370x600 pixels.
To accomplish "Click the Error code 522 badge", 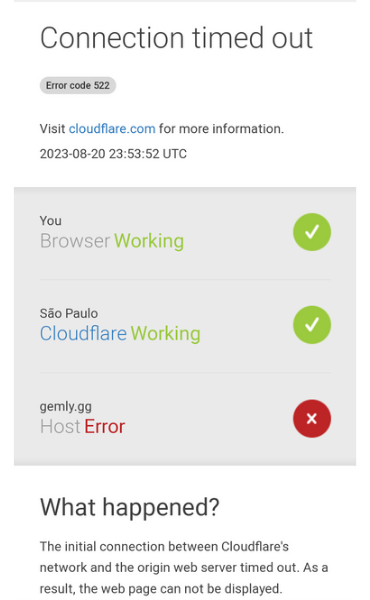I will (78, 85).
